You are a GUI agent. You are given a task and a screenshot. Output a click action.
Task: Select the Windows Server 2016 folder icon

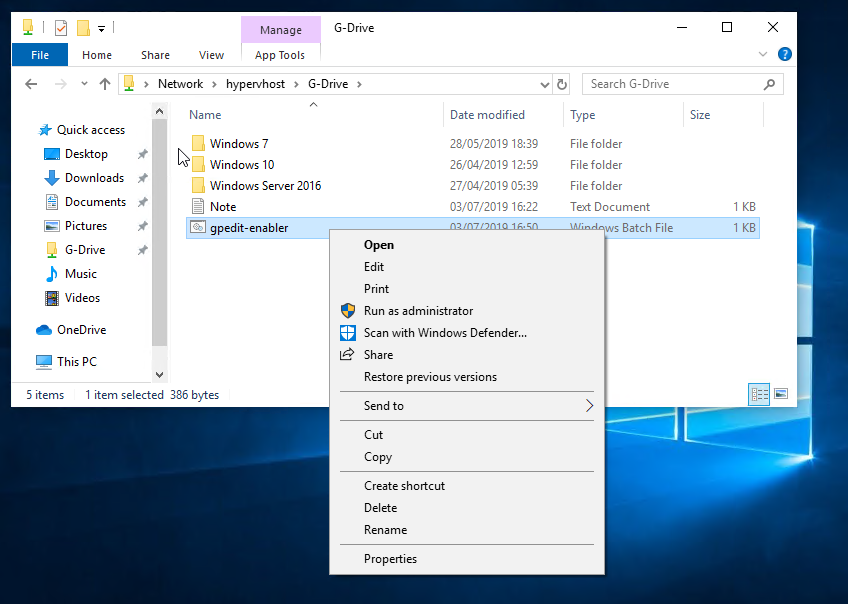(198, 185)
